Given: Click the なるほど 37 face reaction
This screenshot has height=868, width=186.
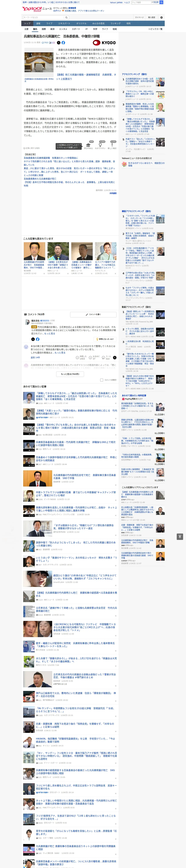Looking at the screenshot, I should 94,357.
